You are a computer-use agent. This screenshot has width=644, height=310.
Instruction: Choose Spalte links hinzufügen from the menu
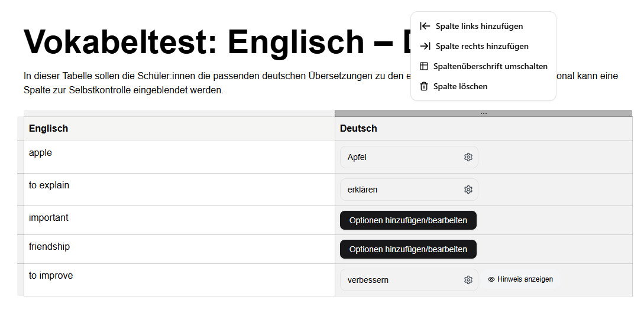[x=478, y=26]
